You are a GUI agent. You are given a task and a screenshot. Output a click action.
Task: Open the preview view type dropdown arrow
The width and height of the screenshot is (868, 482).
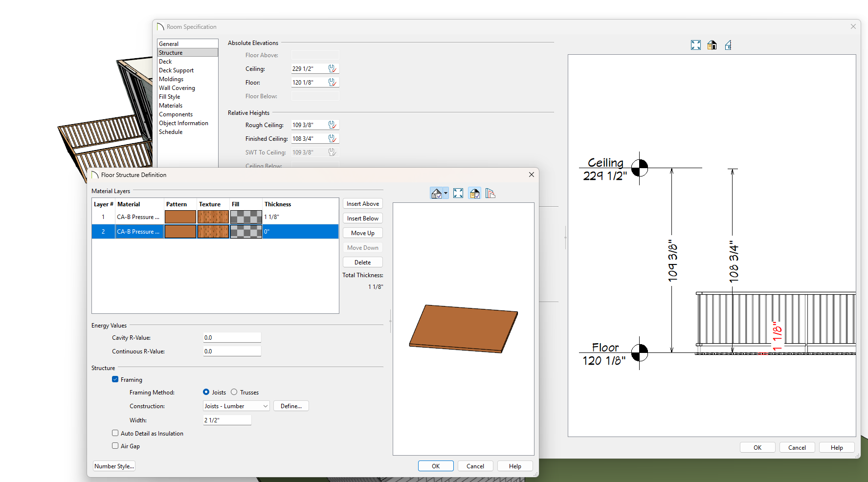445,194
